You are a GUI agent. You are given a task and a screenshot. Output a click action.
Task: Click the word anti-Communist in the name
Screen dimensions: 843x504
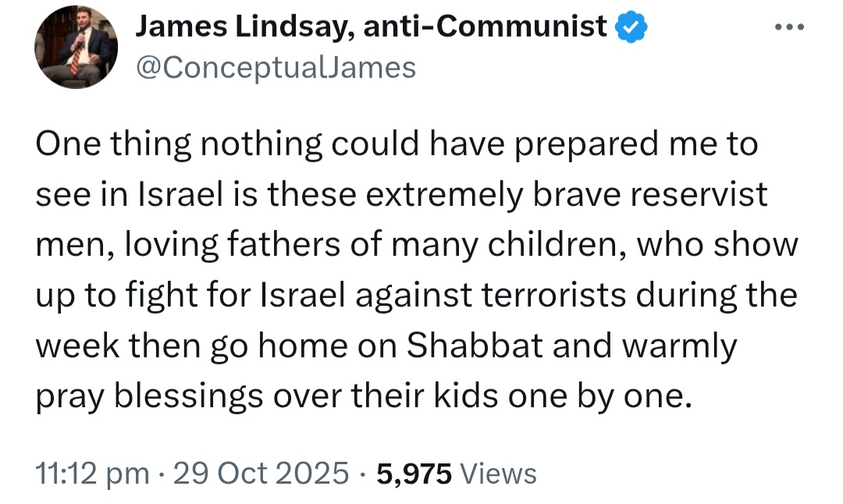tap(486, 27)
